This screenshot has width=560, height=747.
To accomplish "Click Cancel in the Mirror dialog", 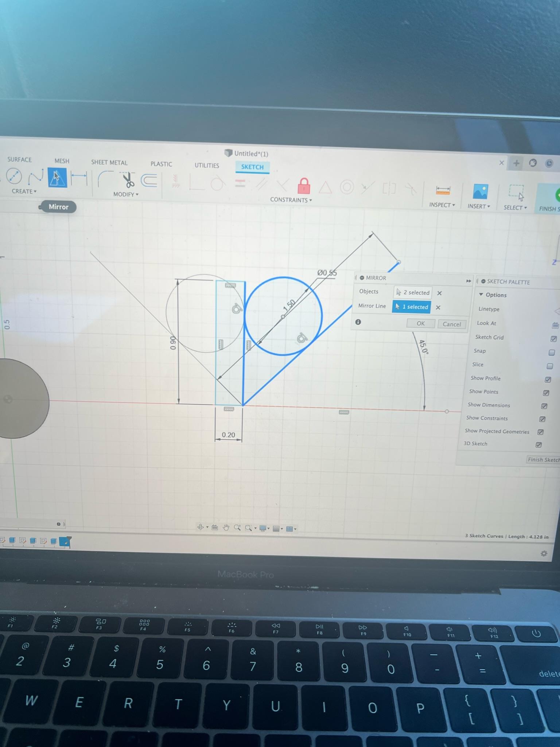I will (x=451, y=324).
